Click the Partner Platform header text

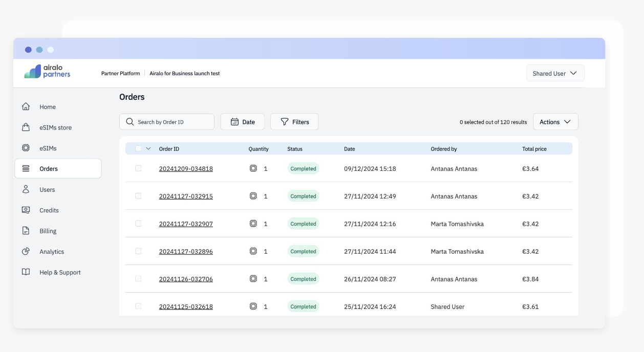(121, 74)
